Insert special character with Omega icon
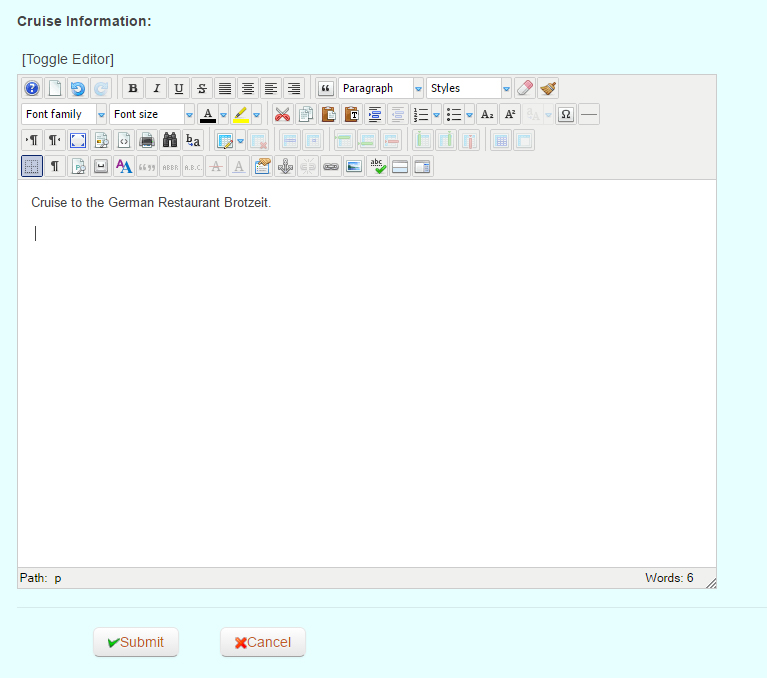The width and height of the screenshot is (767, 683). coord(565,114)
